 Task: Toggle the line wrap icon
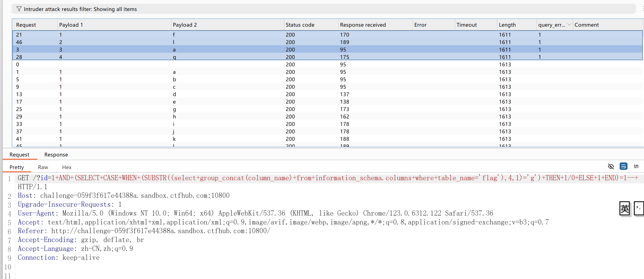click(x=624, y=166)
